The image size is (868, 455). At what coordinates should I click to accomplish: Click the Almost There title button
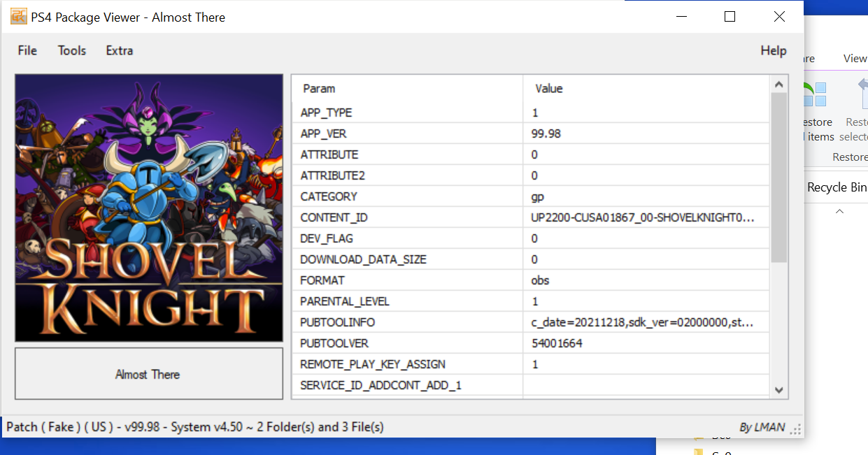pyautogui.click(x=149, y=374)
